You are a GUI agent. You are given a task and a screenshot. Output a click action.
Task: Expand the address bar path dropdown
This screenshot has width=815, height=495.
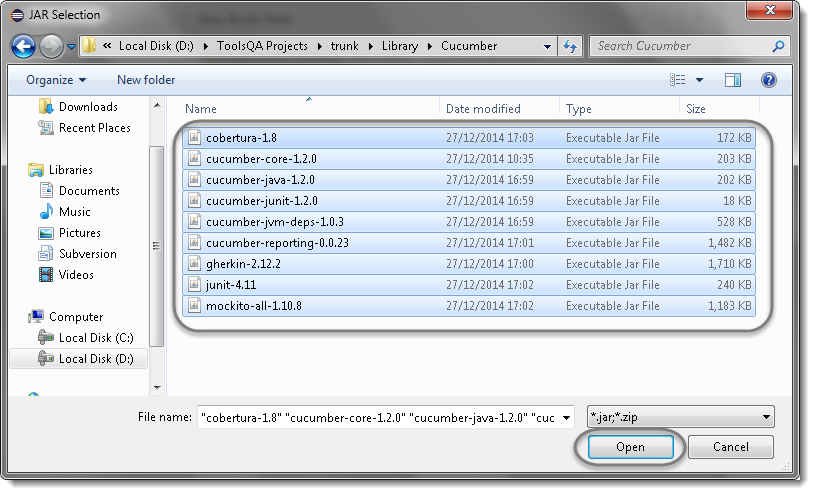(547, 46)
